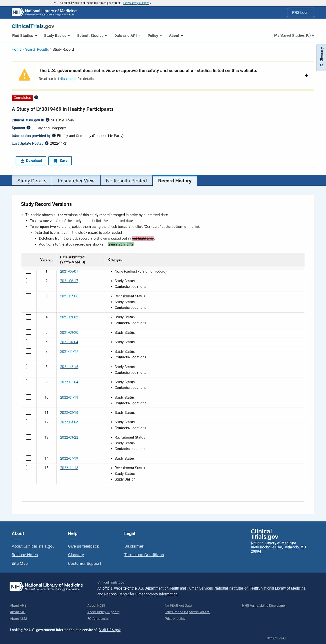Open the FOIA requests footer link
This screenshot has width=326, height=644.
coord(98,618)
